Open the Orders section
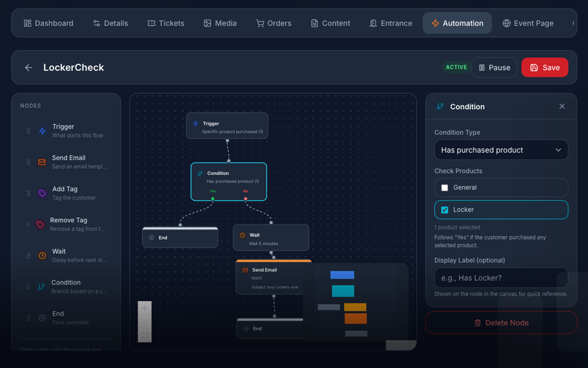The width and height of the screenshot is (588, 368). [x=274, y=23]
